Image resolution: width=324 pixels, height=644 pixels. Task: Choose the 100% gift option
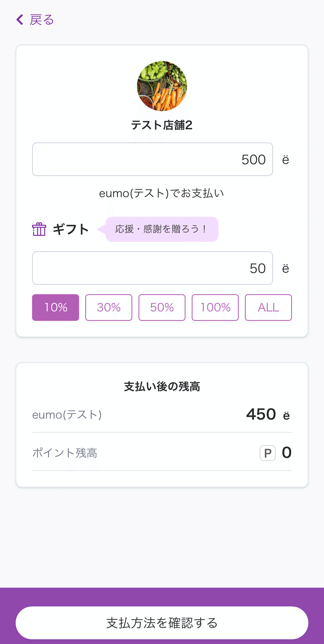[215, 308]
